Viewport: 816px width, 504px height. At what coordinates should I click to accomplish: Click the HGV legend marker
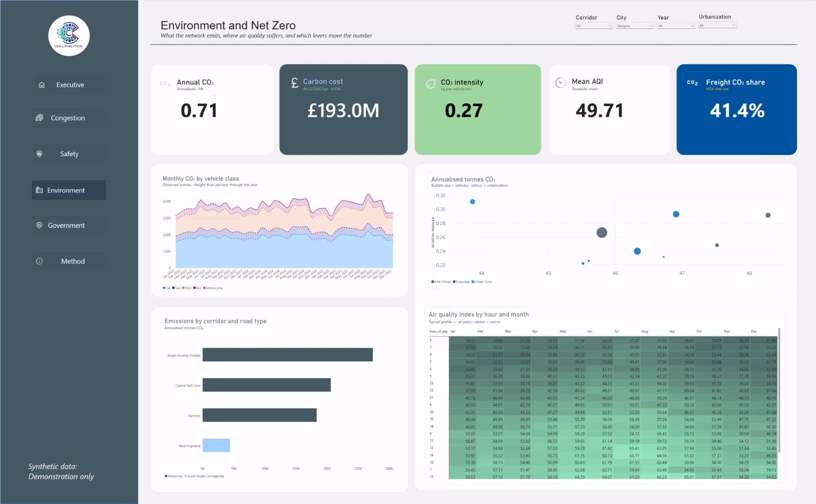[183, 288]
